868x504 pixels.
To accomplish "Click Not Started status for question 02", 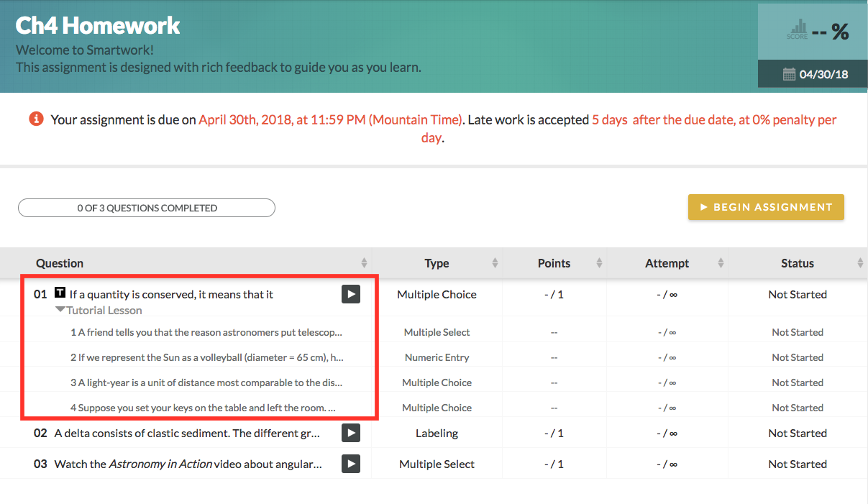I will coord(798,433).
